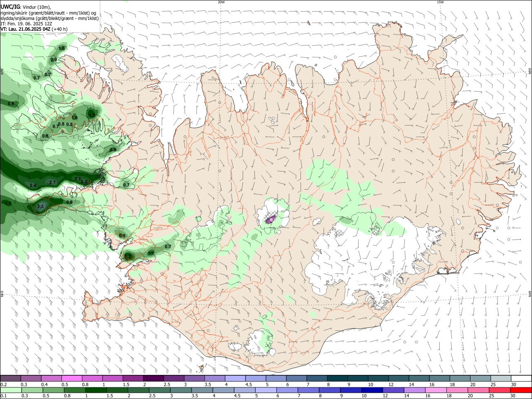Click top-row legend swatch between 12 and 14
This screenshot has width=532, height=399.
(x=399, y=378)
